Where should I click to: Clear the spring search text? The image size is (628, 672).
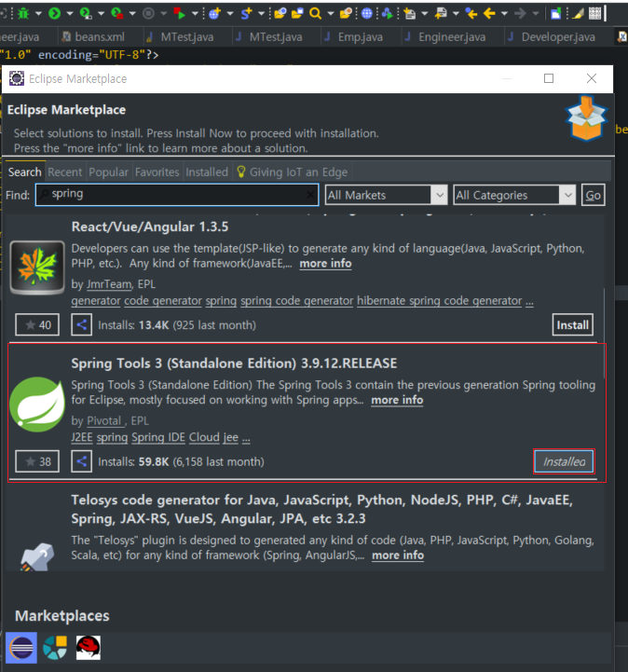(311, 195)
